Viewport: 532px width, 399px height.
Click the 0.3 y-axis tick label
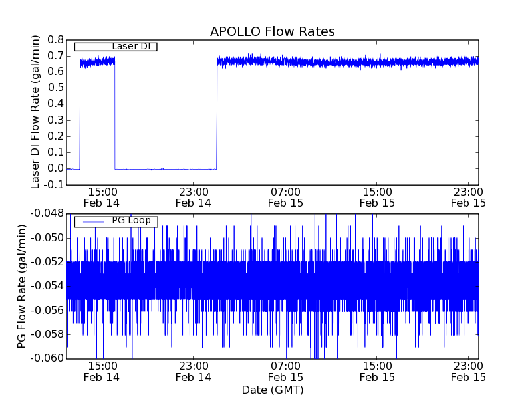56,120
